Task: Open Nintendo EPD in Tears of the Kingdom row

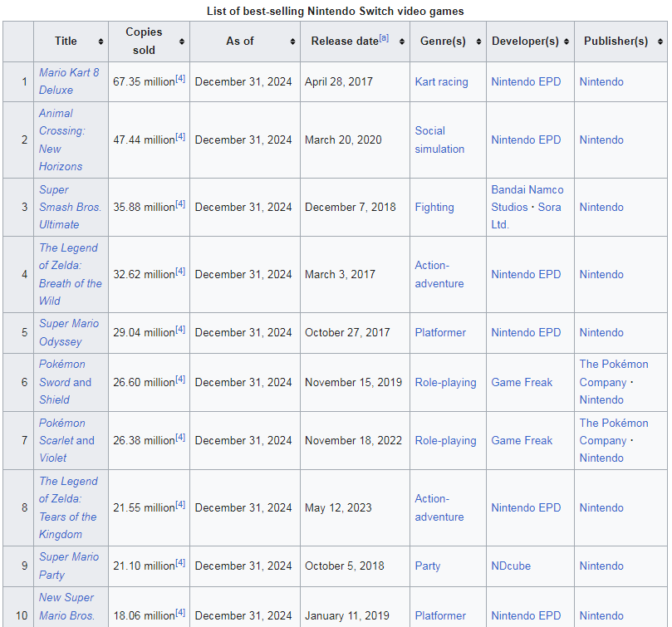Action: click(526, 507)
